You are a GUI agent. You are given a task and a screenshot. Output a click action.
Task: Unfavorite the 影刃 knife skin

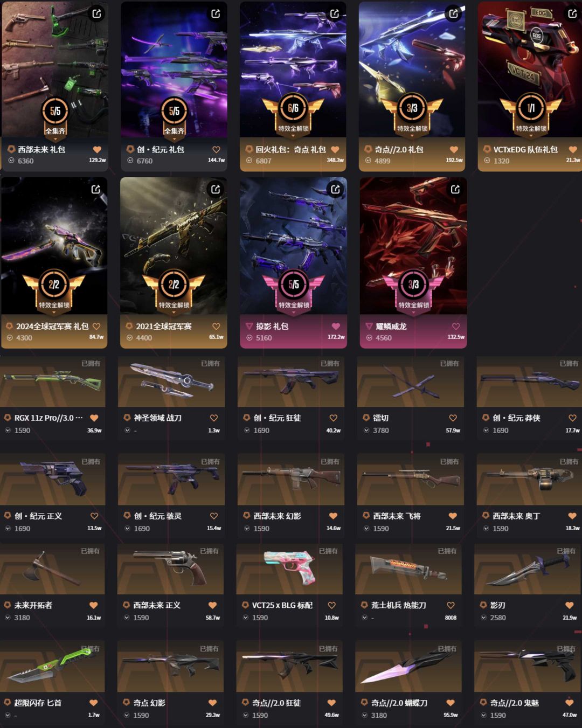(x=570, y=605)
